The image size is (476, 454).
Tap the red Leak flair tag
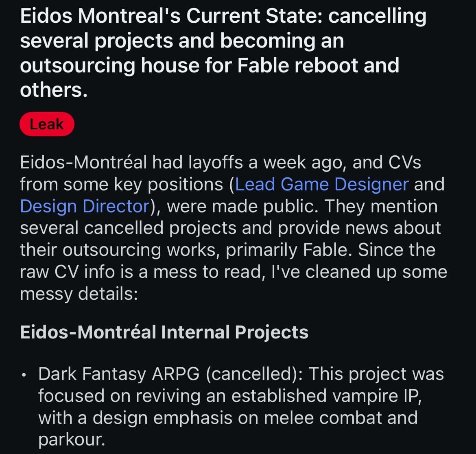click(x=47, y=124)
